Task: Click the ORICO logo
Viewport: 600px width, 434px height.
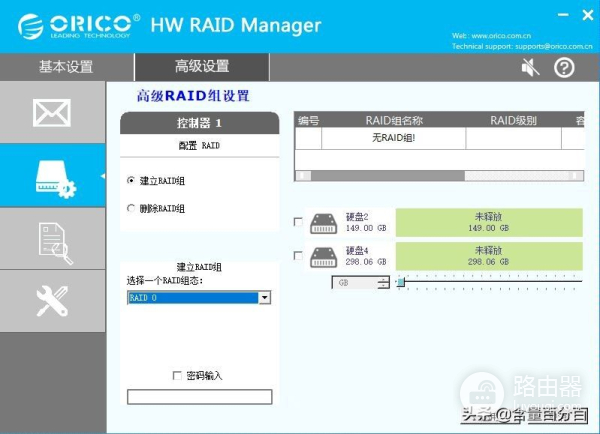Action: coord(79,26)
